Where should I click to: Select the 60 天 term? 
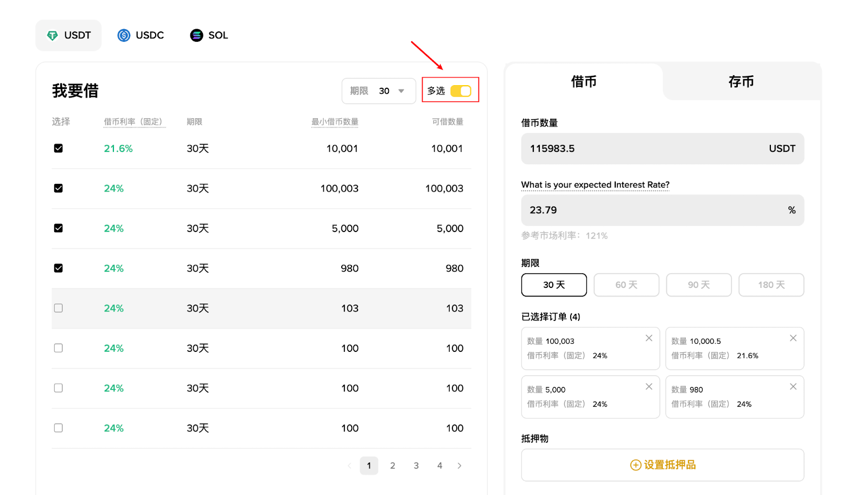point(627,285)
